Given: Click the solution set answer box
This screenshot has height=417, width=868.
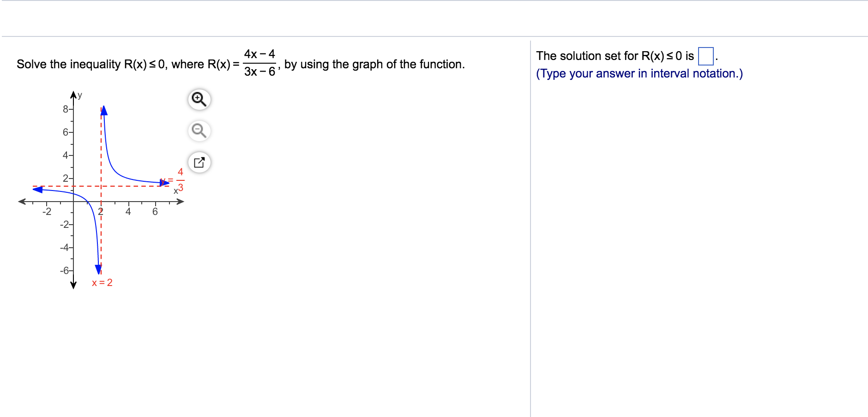Looking at the screenshot, I should (x=705, y=56).
